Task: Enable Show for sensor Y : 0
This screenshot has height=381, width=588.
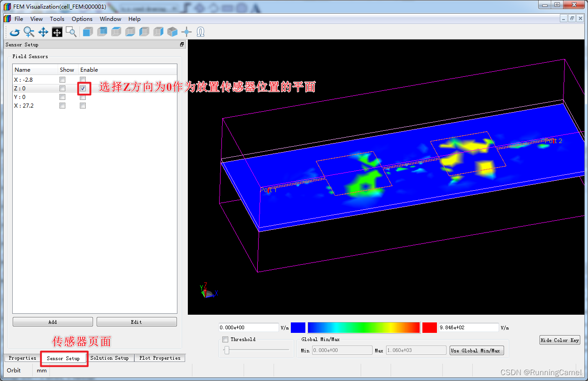Action: (63, 97)
